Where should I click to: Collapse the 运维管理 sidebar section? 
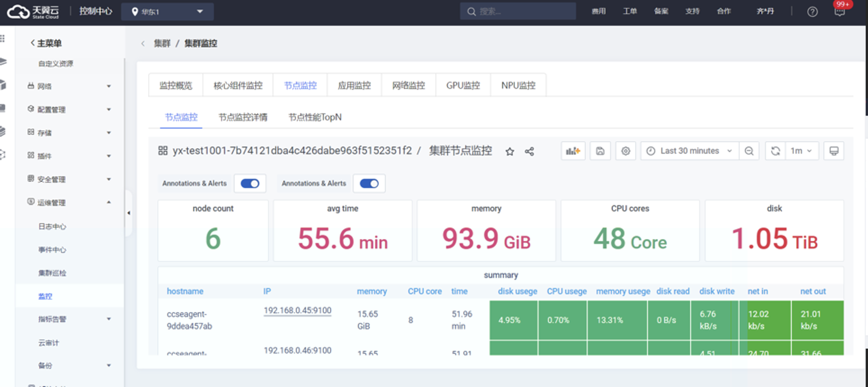[x=69, y=202]
